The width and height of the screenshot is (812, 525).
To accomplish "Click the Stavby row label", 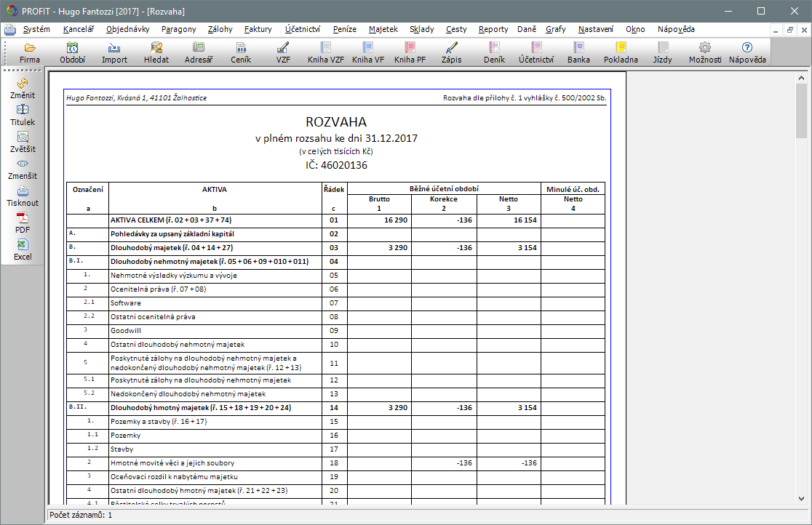I will coord(122,449).
